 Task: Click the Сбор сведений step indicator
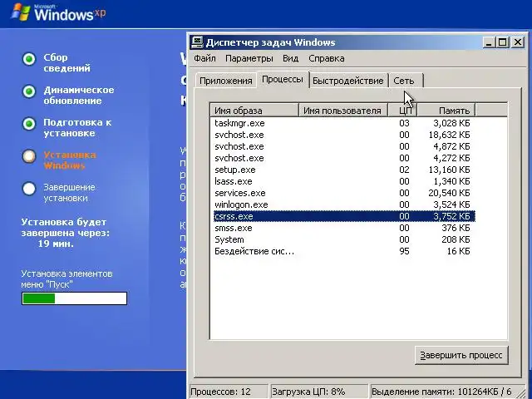click(29, 59)
